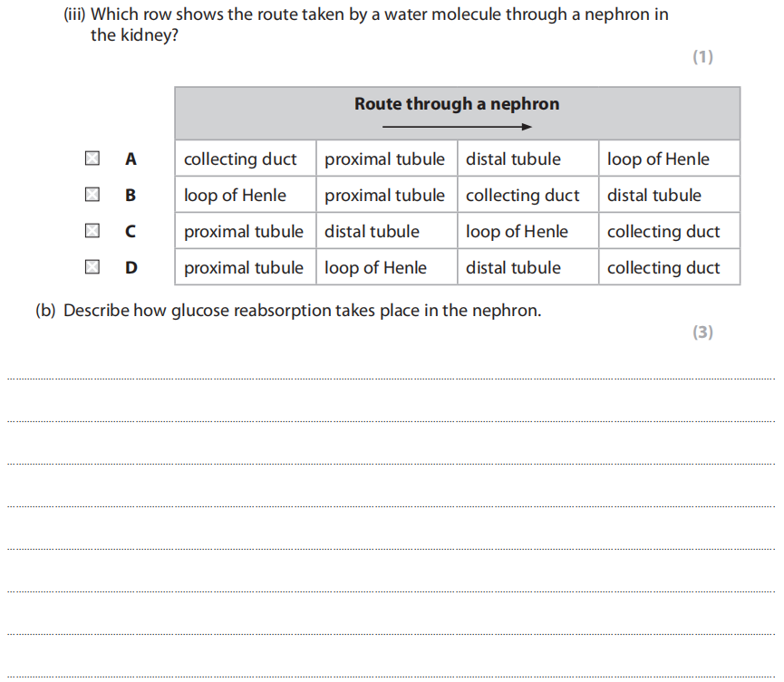Click the '(3)' marks indicator
The width and height of the screenshot is (784, 682).
pos(702,332)
